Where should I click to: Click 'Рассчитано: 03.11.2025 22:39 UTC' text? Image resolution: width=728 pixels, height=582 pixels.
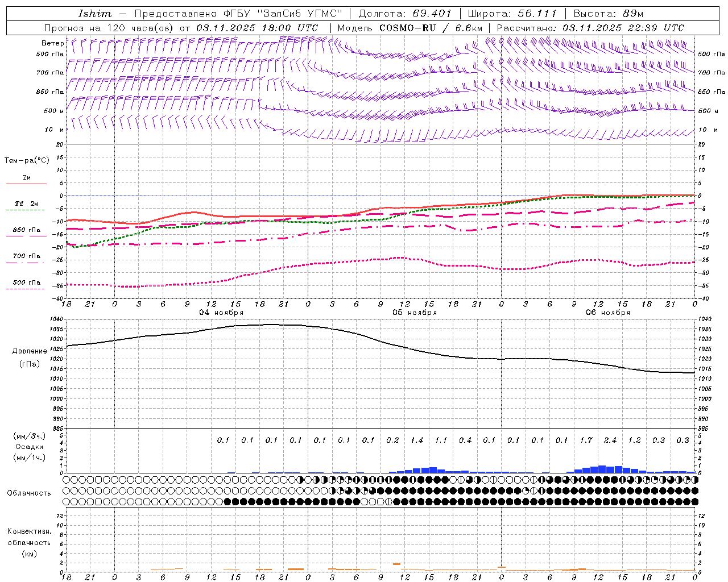coord(590,28)
